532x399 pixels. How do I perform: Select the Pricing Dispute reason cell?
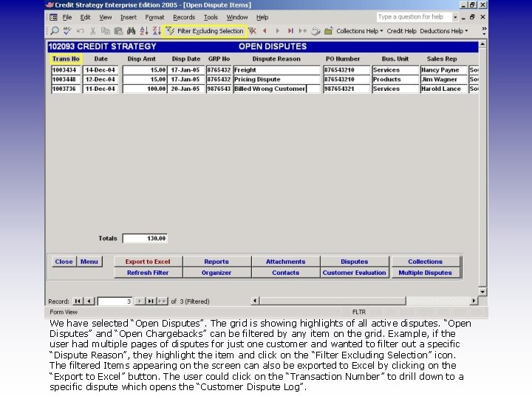tap(276, 79)
